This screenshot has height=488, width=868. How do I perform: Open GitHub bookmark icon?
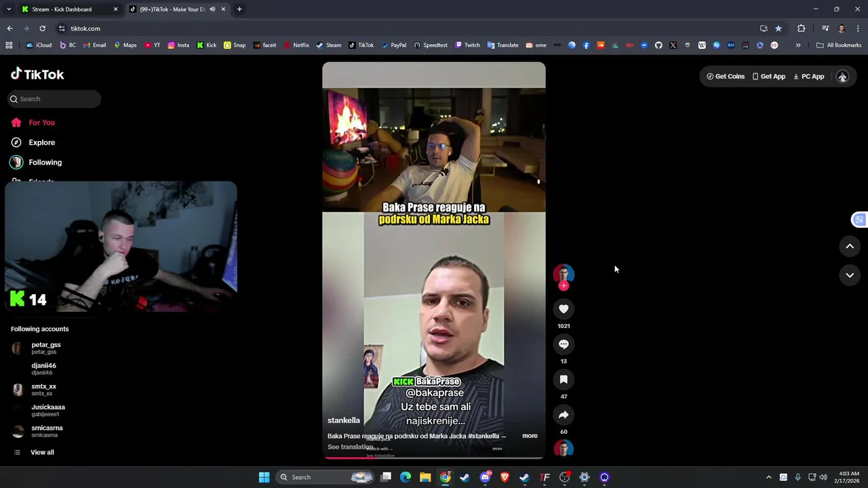coord(658,45)
